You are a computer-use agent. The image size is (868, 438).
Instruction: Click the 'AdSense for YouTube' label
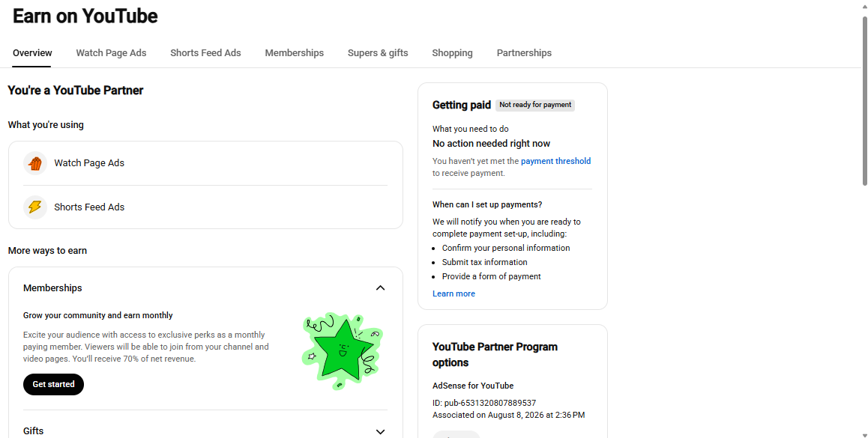(473, 386)
